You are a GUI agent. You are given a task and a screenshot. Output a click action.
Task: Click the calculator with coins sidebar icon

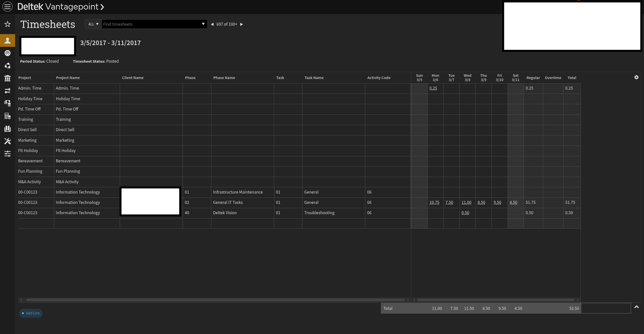point(8,116)
